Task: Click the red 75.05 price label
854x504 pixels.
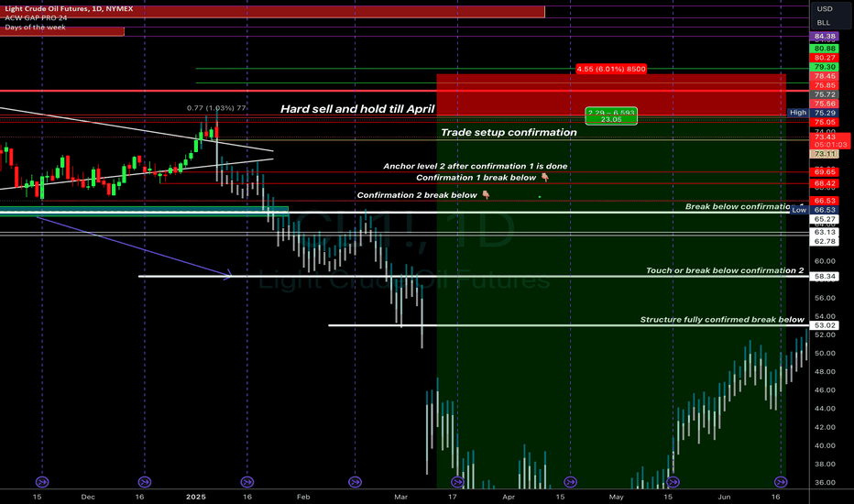Action: pyautogui.click(x=825, y=123)
